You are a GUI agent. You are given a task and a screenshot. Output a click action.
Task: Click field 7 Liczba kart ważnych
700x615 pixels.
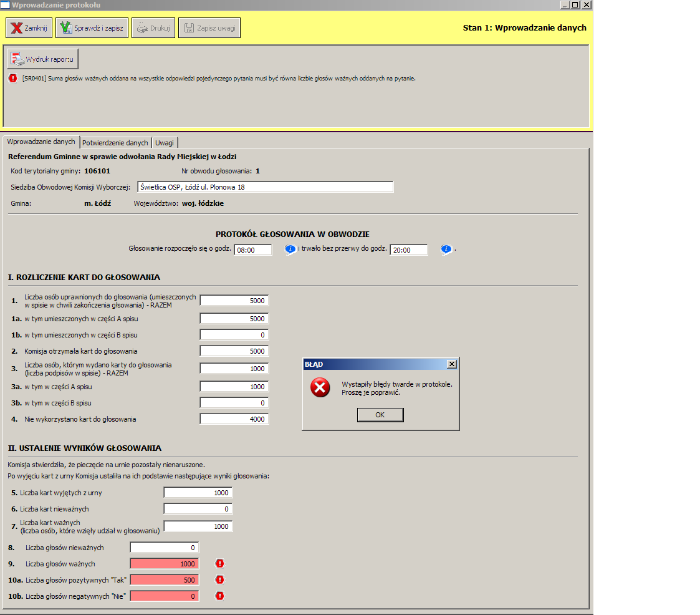tap(198, 526)
